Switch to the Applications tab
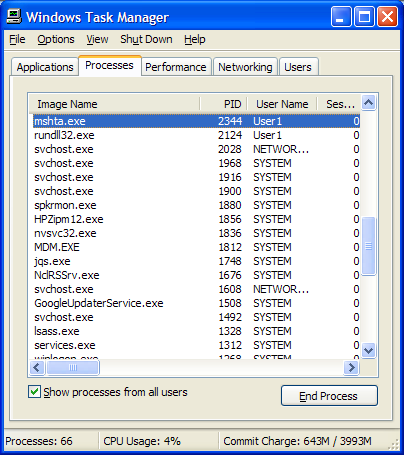404x455 pixels. pyautogui.click(x=45, y=67)
